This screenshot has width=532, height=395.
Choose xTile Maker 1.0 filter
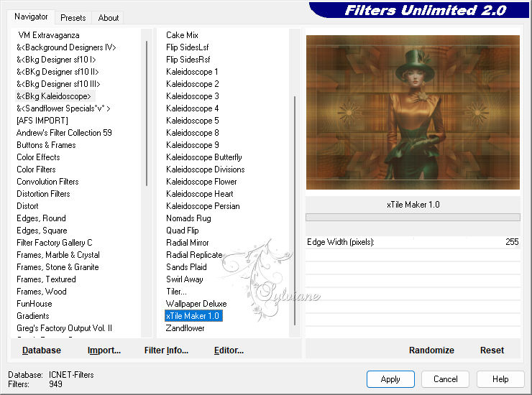[x=193, y=316]
